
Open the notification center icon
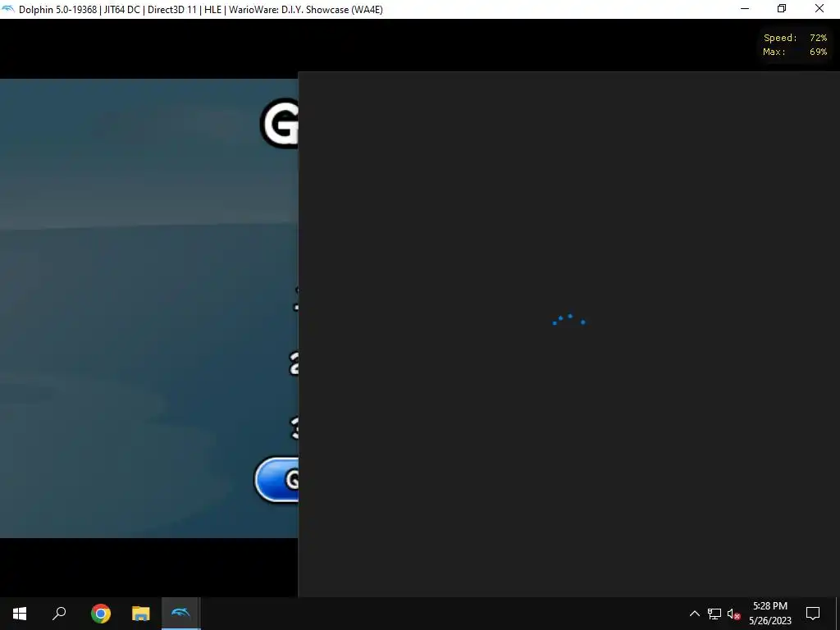click(x=813, y=614)
